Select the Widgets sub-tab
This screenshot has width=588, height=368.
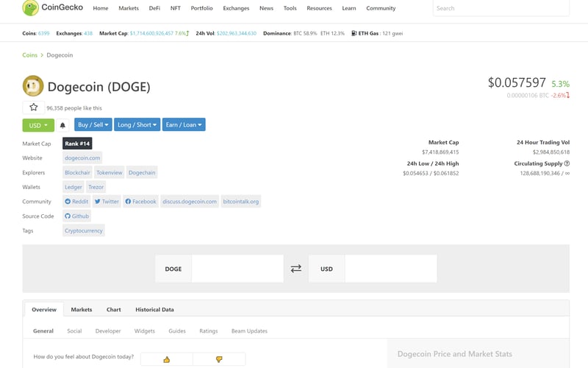[x=144, y=330]
